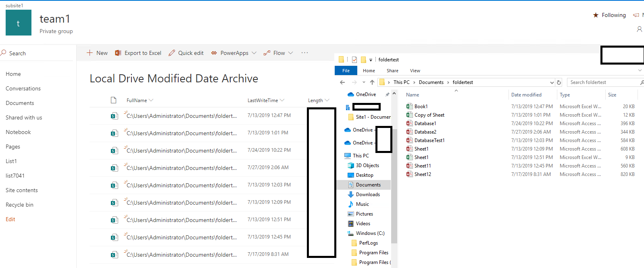Image resolution: width=644 pixels, height=268 pixels.
Task: Click Explorer back arrow
Action: (342, 82)
